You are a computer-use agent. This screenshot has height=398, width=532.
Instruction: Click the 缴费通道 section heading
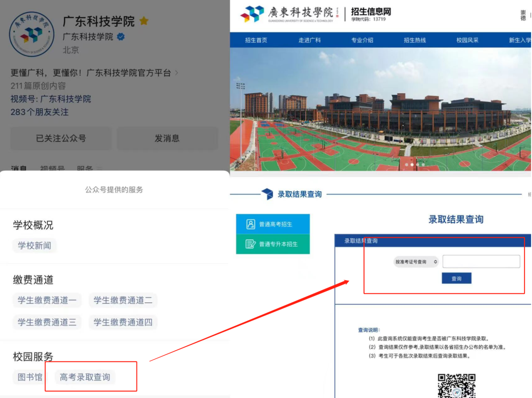(x=33, y=280)
